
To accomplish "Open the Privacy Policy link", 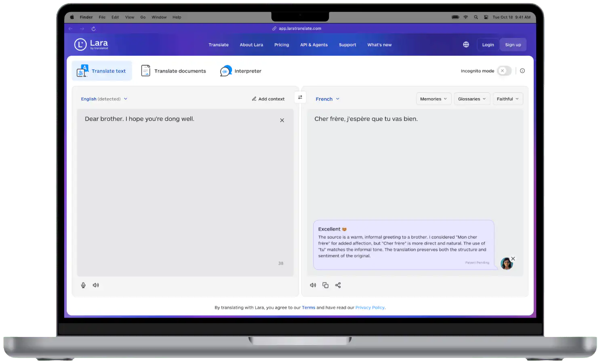I will coord(370,308).
